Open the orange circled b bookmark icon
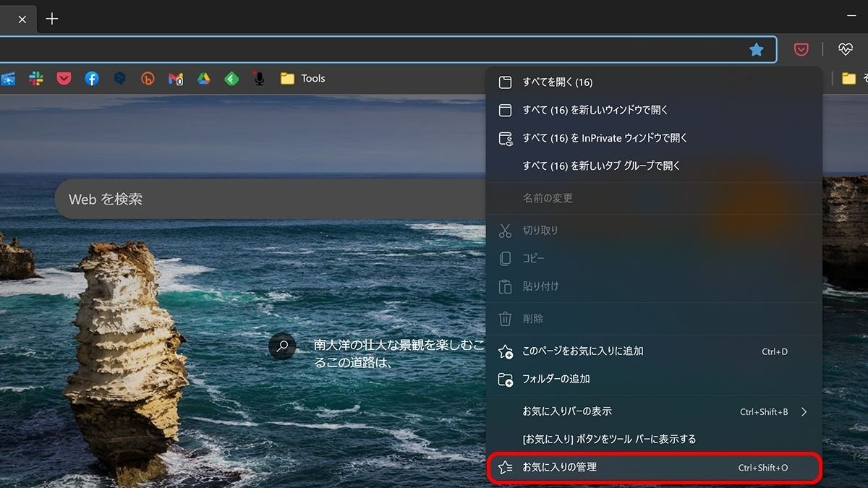This screenshot has width=868, height=488. tap(148, 79)
